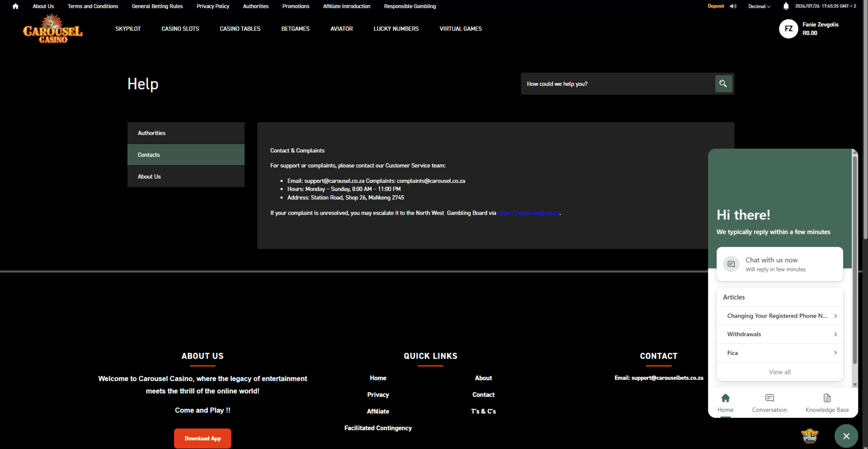The height and width of the screenshot is (449, 868).
Task: Click the Fanie Zevgolis account name
Action: [x=820, y=25]
